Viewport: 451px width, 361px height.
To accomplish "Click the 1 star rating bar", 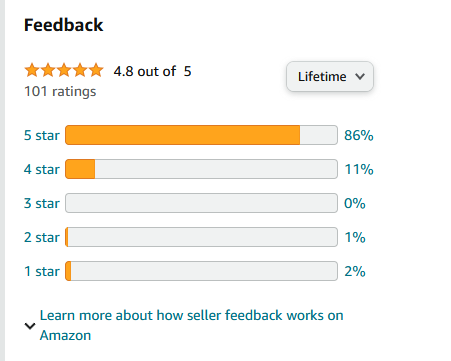I will tap(201, 271).
